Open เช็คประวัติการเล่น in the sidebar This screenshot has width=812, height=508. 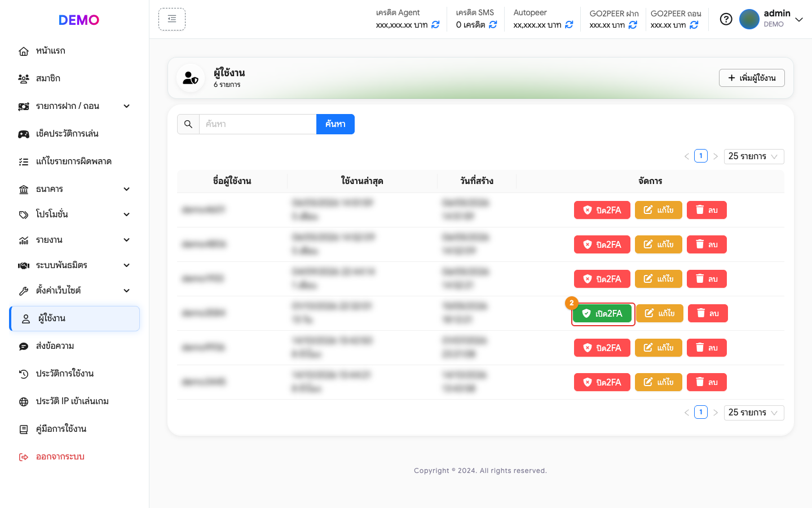tap(74, 134)
